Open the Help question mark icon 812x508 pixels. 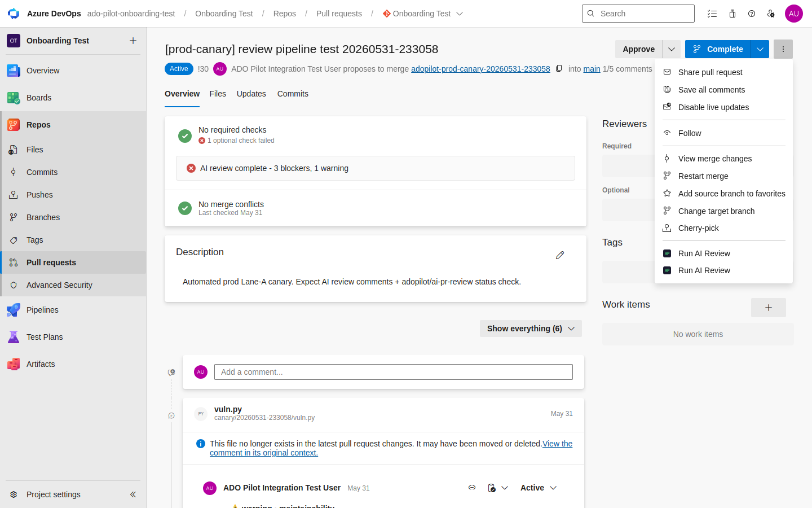pos(752,14)
